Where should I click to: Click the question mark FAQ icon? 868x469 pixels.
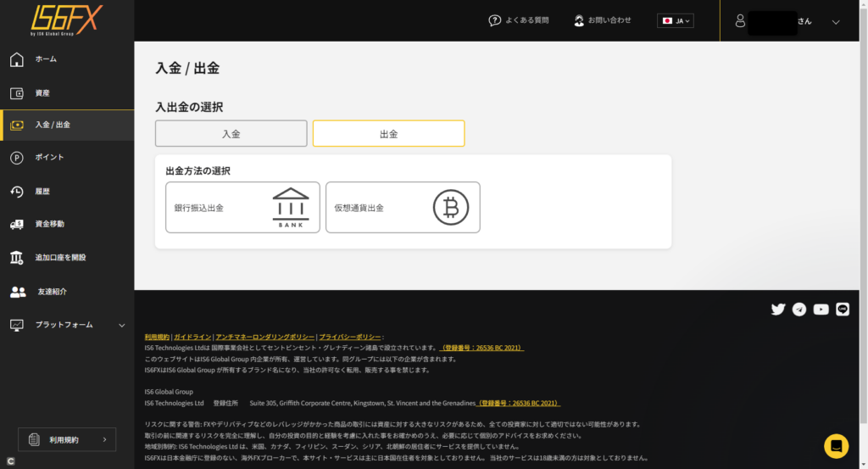click(x=494, y=20)
